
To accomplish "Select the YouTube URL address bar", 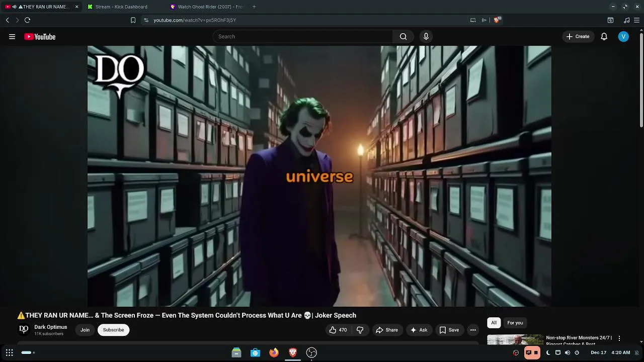I will [195, 20].
